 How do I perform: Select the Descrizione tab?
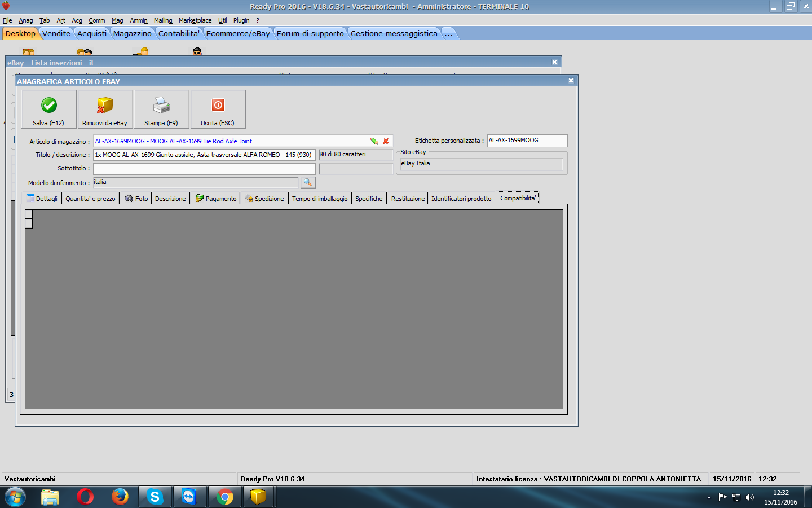170,199
